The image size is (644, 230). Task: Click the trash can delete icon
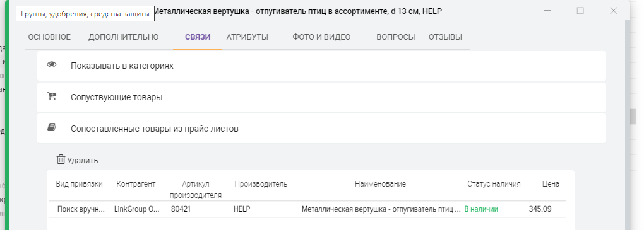(61, 159)
